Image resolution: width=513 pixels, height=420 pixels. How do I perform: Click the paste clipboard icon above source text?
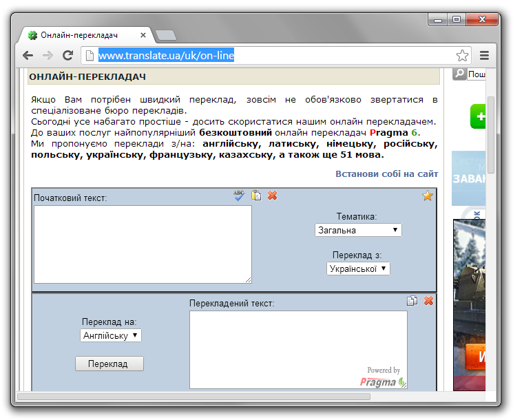click(x=256, y=196)
